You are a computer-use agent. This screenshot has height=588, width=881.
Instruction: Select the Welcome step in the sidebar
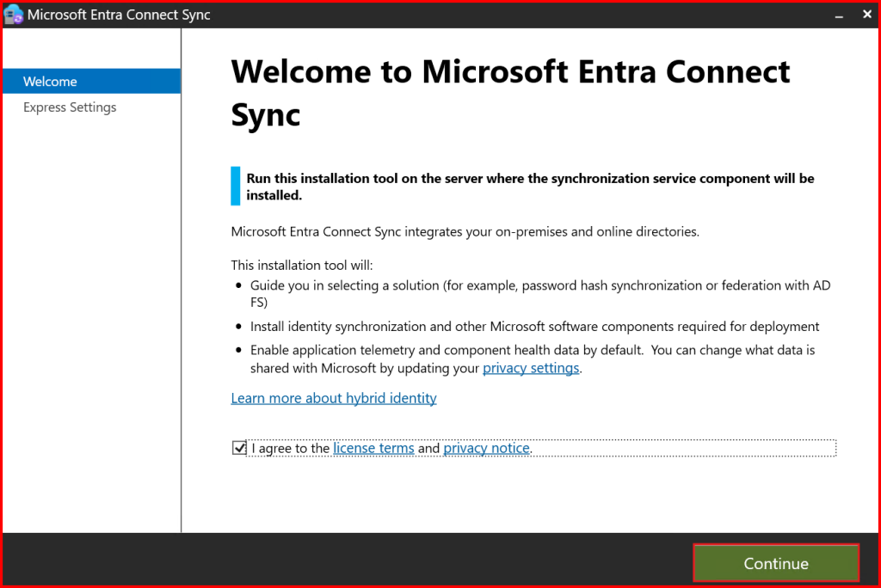click(x=50, y=82)
